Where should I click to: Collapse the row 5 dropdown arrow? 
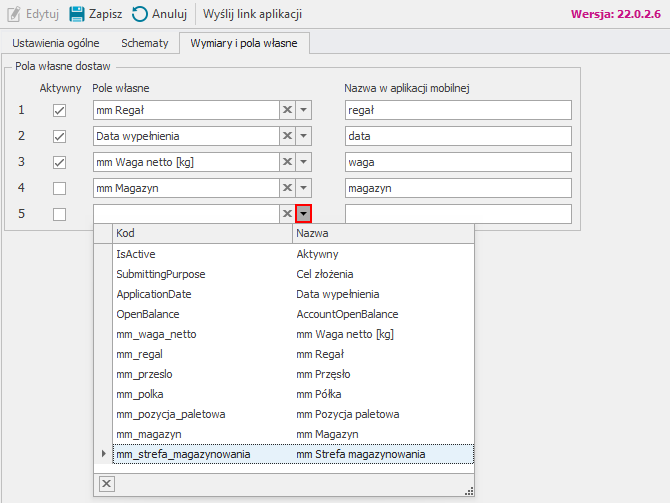[x=304, y=214]
